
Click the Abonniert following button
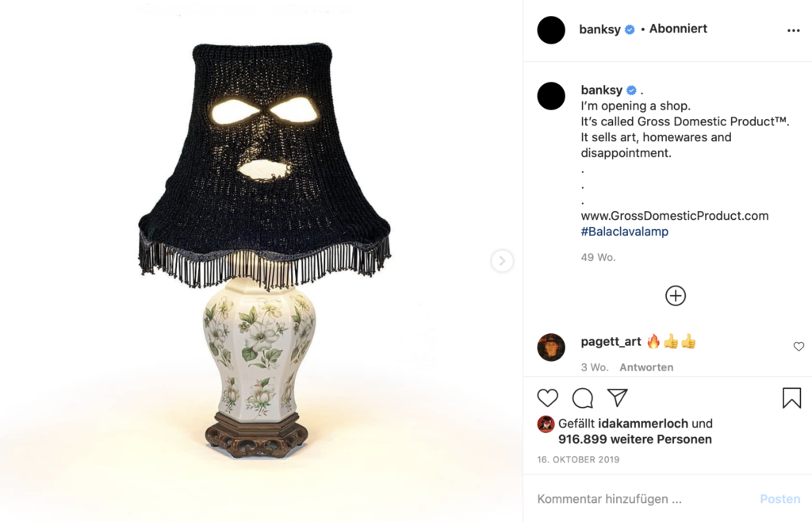tap(678, 29)
